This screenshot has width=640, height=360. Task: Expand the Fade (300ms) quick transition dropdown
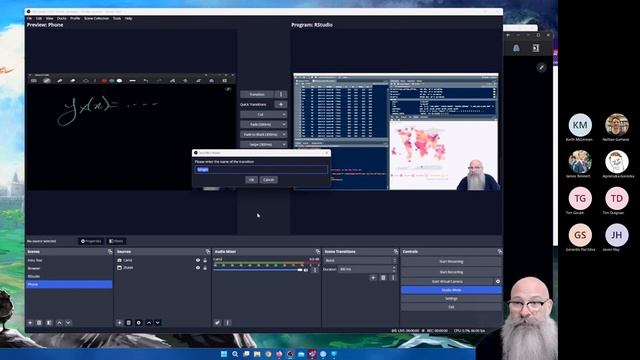click(284, 124)
